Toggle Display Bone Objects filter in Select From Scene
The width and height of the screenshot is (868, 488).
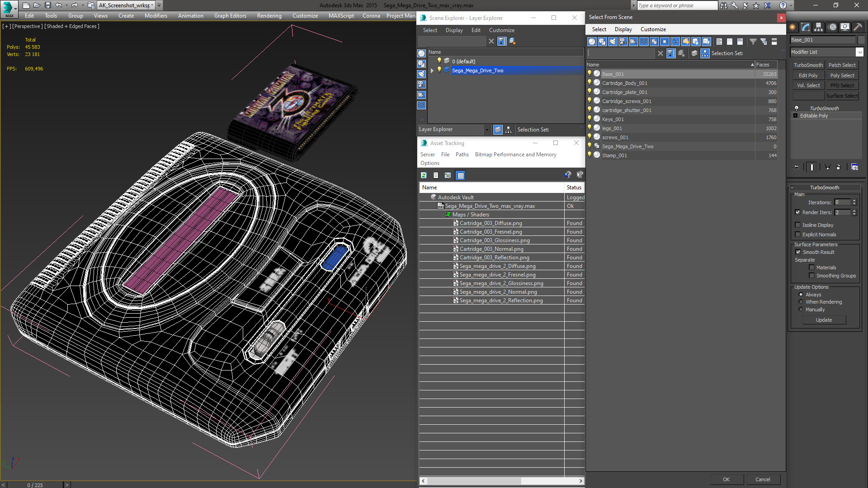[675, 42]
